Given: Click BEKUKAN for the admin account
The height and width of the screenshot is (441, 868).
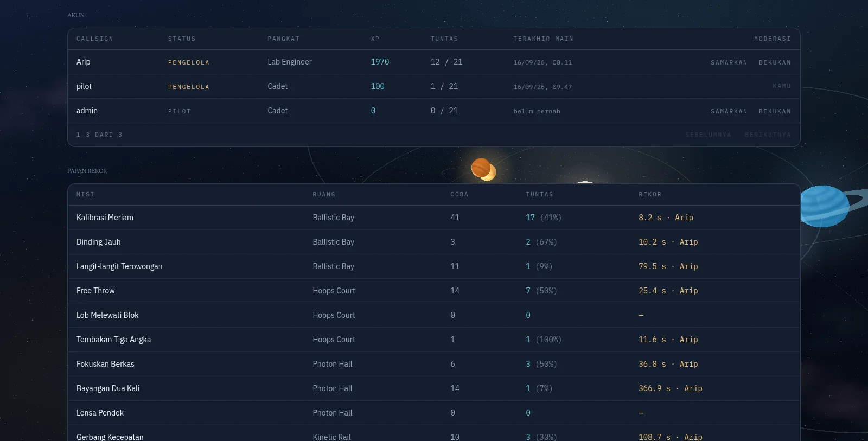Looking at the screenshot, I should 775,111.
